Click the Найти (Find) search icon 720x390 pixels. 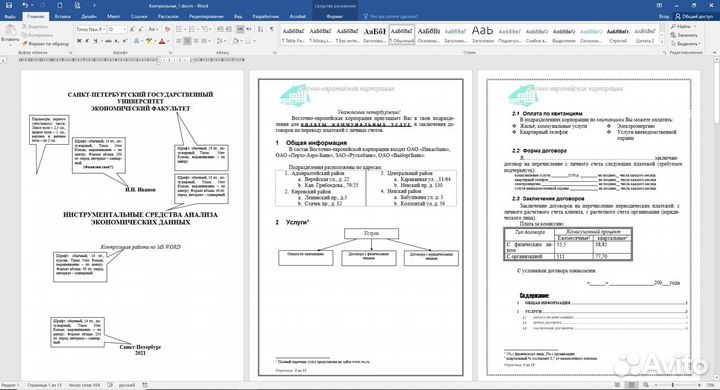point(681,27)
